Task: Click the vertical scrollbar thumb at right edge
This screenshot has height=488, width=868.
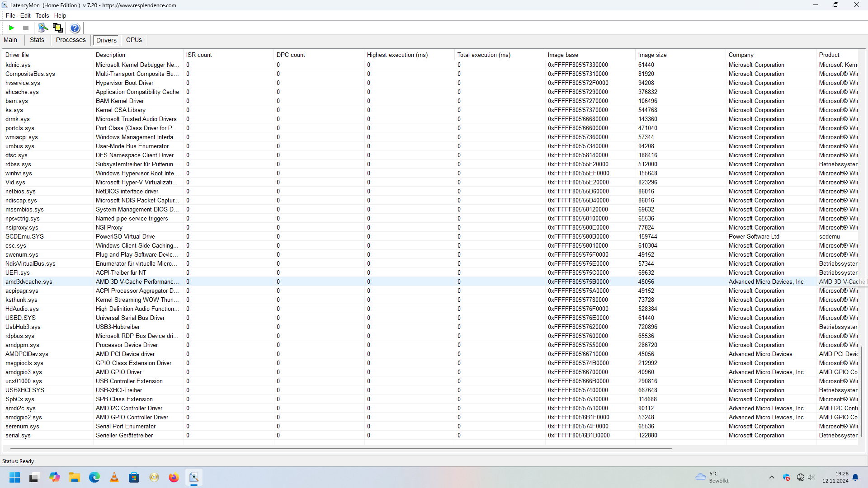Action: pos(862,391)
